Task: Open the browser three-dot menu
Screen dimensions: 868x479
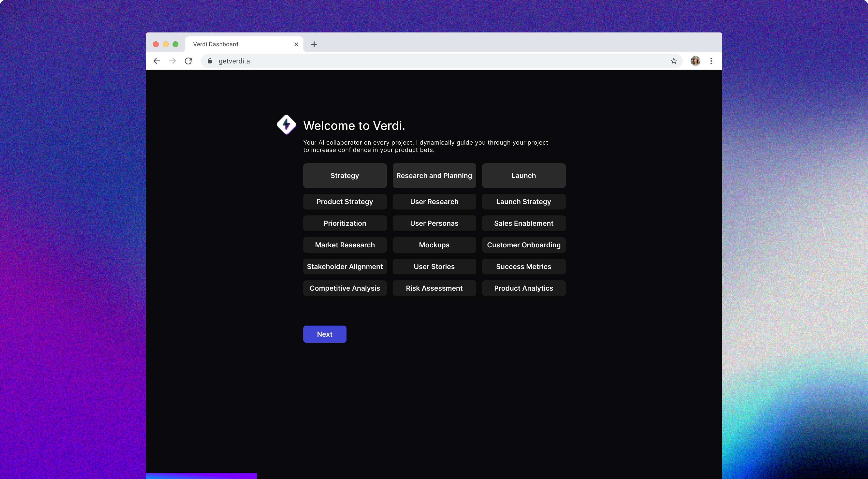Action: [x=711, y=61]
